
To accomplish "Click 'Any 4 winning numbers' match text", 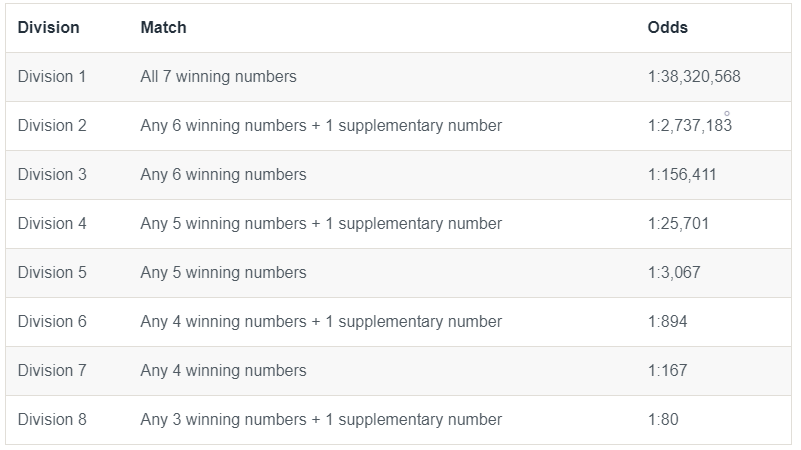I will [x=223, y=371].
